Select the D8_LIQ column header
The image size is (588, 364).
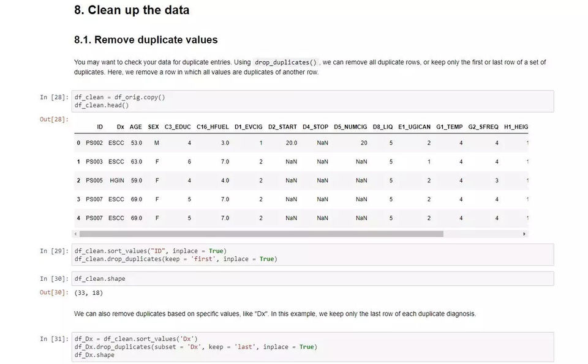(x=383, y=127)
